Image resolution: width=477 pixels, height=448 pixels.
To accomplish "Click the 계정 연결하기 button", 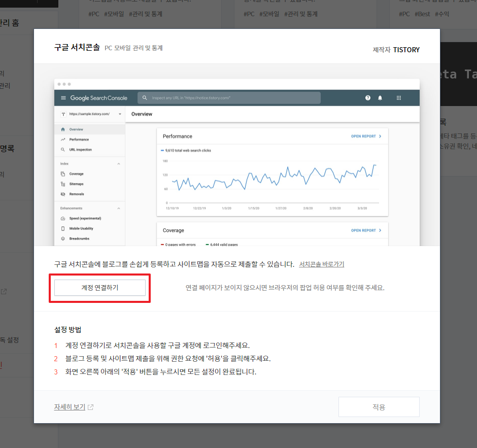I will tap(100, 288).
